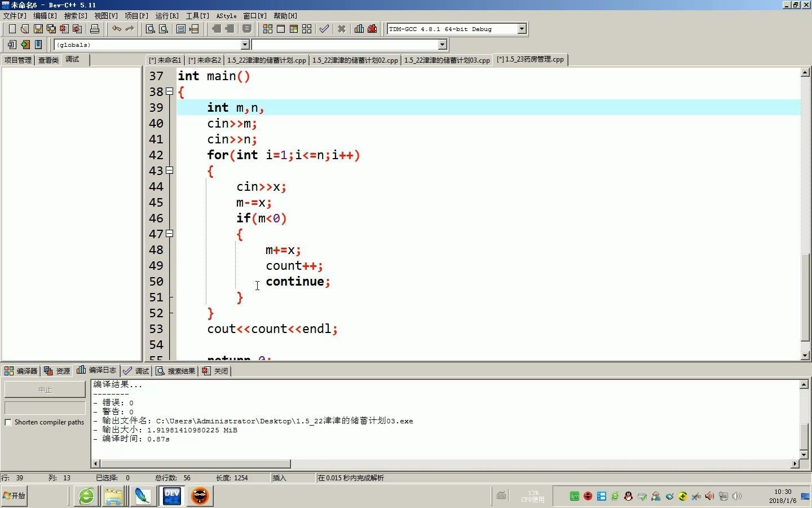Switch to the 未命名1 file tab
Screen dimensions: 812x508
165,60
